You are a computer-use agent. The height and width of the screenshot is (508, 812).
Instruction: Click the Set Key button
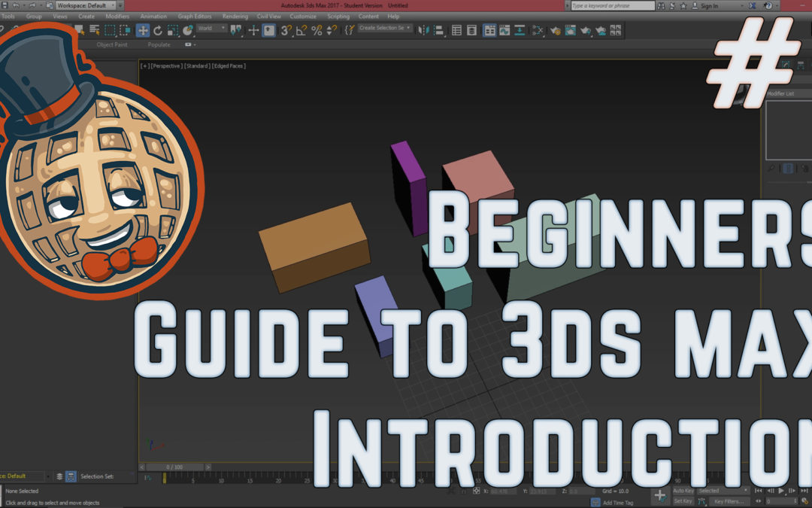pos(683,501)
